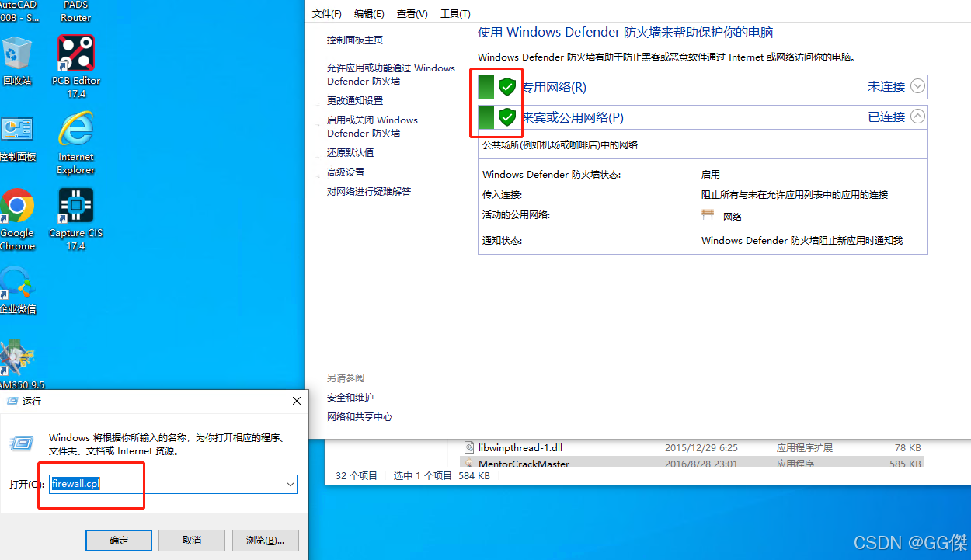The width and height of the screenshot is (971, 560).
Task: Open 更改通知设置 link
Action: (x=355, y=100)
